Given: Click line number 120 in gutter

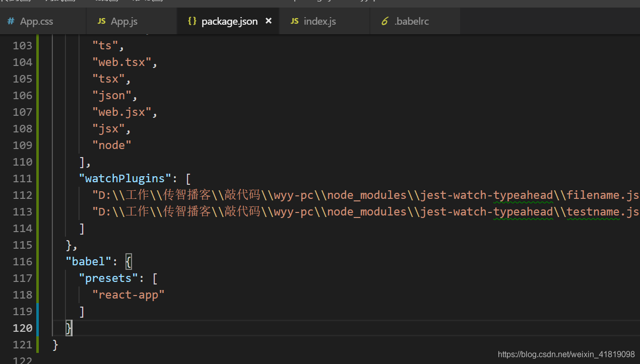Looking at the screenshot, I should (23, 328).
